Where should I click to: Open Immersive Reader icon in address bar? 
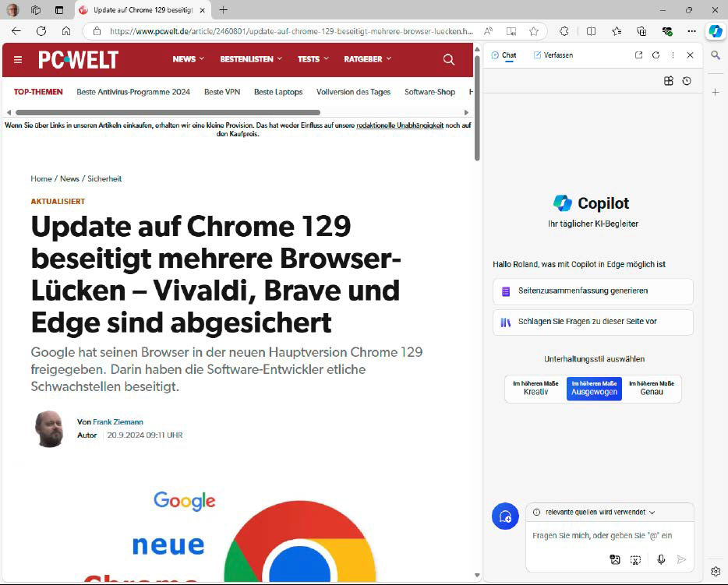click(x=511, y=31)
